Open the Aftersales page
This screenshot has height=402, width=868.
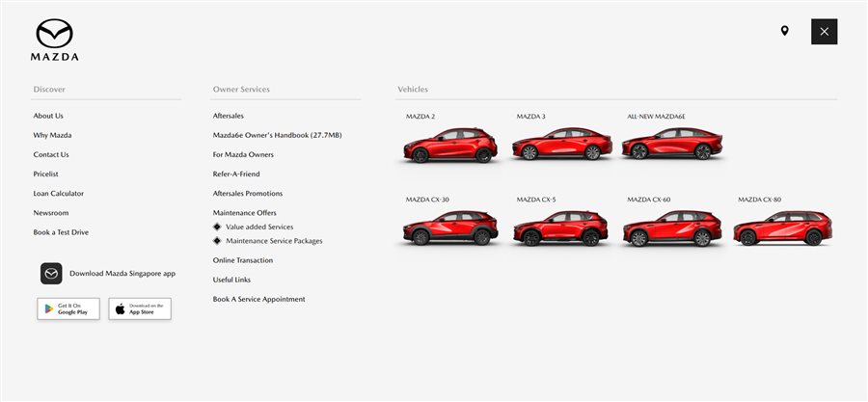[x=228, y=116]
